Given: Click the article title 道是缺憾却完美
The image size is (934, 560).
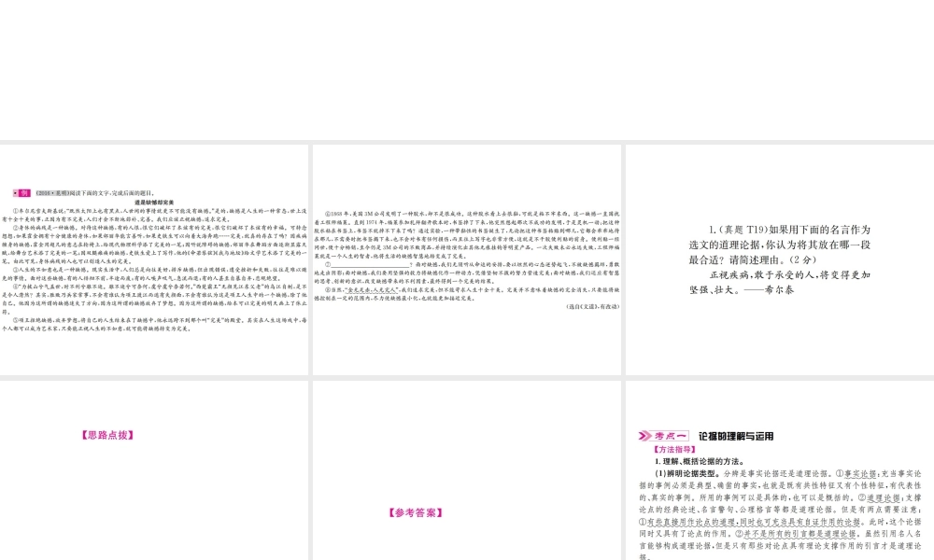Looking at the screenshot, I should click(154, 203).
